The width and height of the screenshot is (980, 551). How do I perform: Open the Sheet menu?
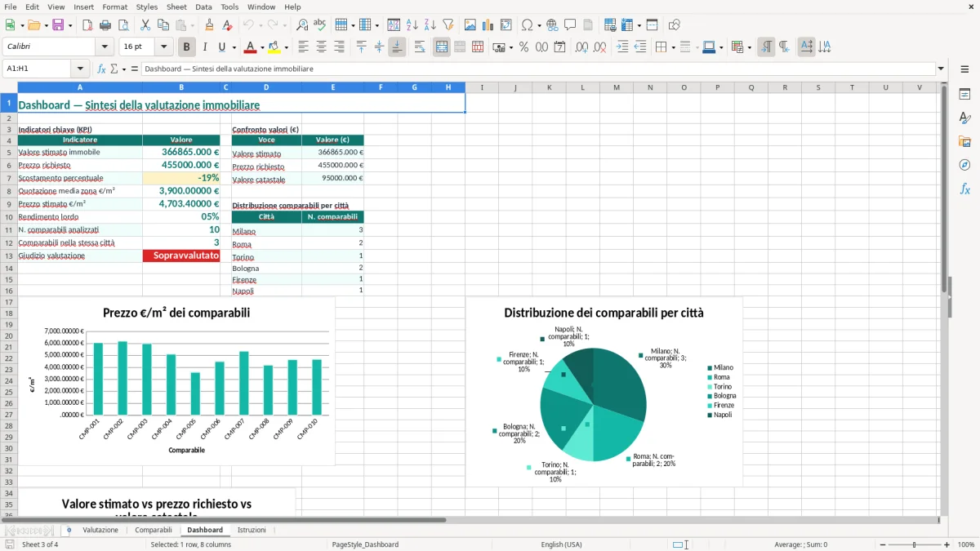coord(176,7)
